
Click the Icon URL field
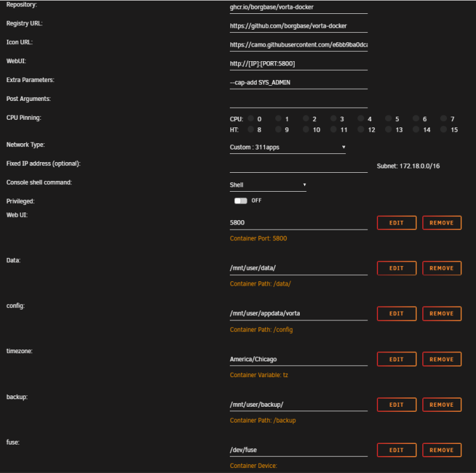point(299,45)
